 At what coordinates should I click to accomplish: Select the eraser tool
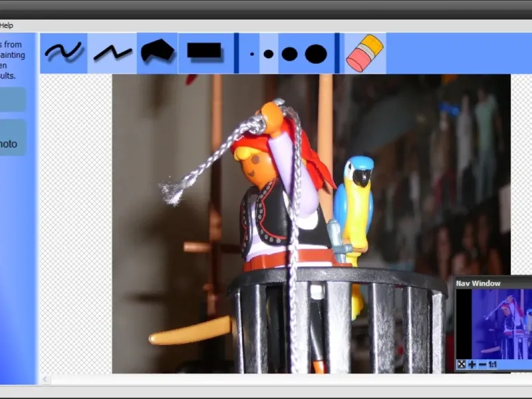(364, 53)
